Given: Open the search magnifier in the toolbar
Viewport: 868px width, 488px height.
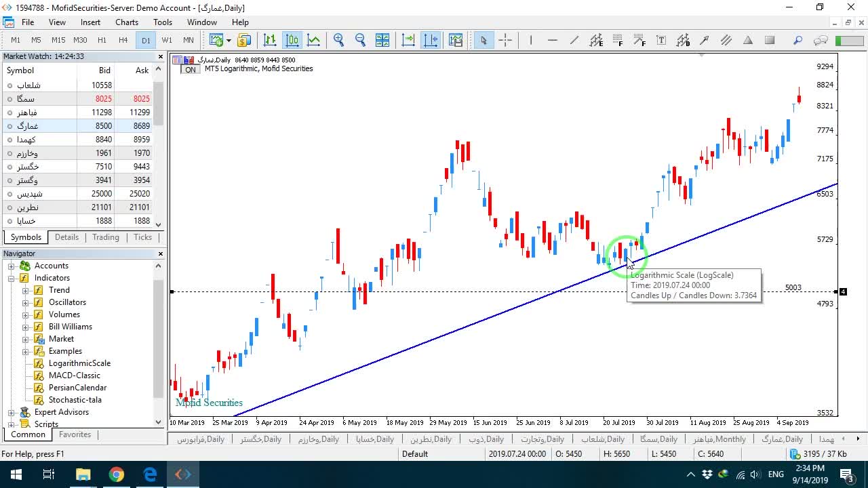Looking at the screenshot, I should (797, 40).
